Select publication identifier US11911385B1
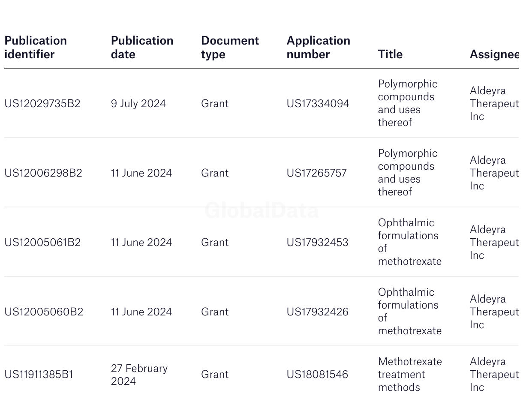Image resolution: width=523 pixels, height=420 pixels. tap(39, 375)
